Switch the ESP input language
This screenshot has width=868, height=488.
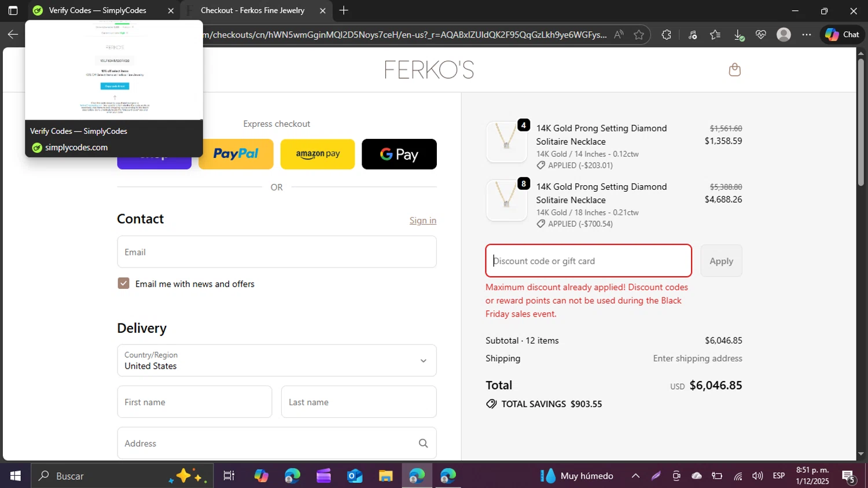click(779, 476)
